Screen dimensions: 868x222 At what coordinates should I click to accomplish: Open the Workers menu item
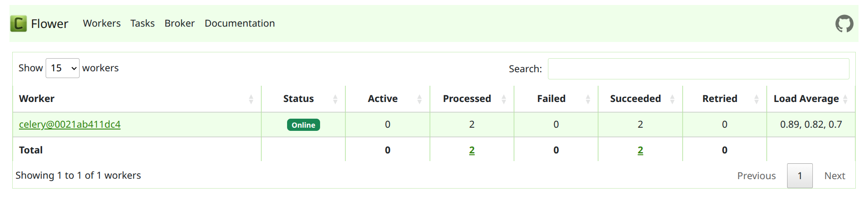click(x=102, y=23)
